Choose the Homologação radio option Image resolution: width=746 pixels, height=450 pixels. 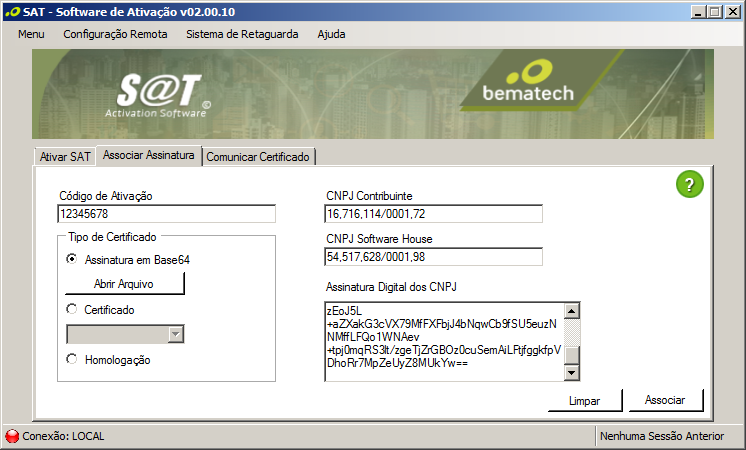coord(71,359)
